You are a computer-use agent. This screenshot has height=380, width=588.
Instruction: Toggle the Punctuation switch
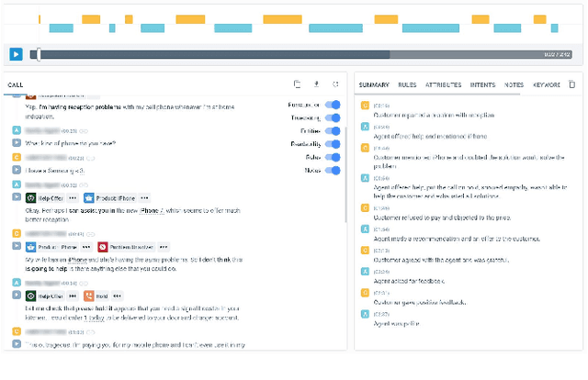334,105
